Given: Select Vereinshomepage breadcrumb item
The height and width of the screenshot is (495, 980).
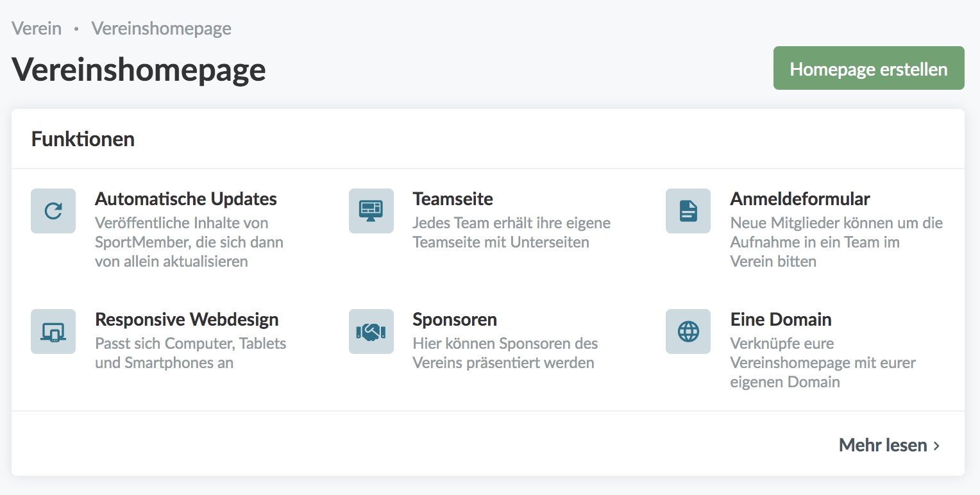Looking at the screenshot, I should pyautogui.click(x=161, y=29).
